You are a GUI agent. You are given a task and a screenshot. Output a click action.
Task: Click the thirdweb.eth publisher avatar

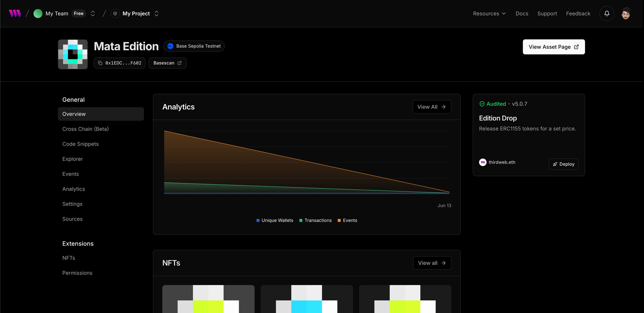tap(483, 162)
